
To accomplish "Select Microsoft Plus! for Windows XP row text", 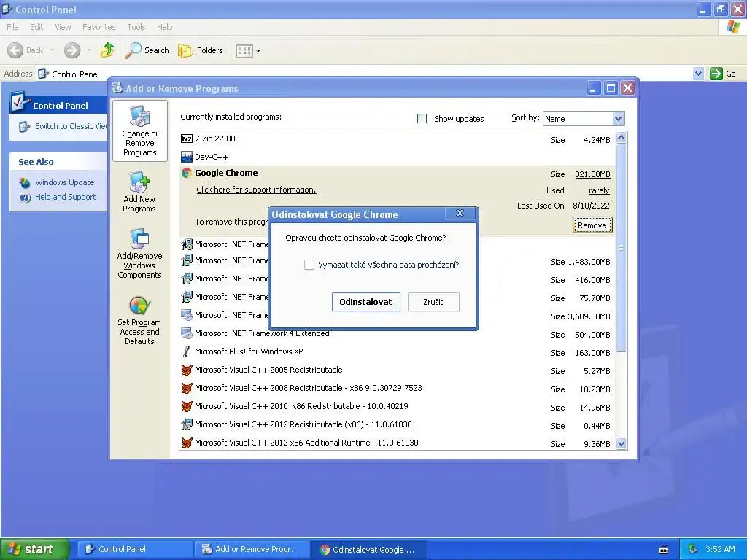I will tap(249, 351).
